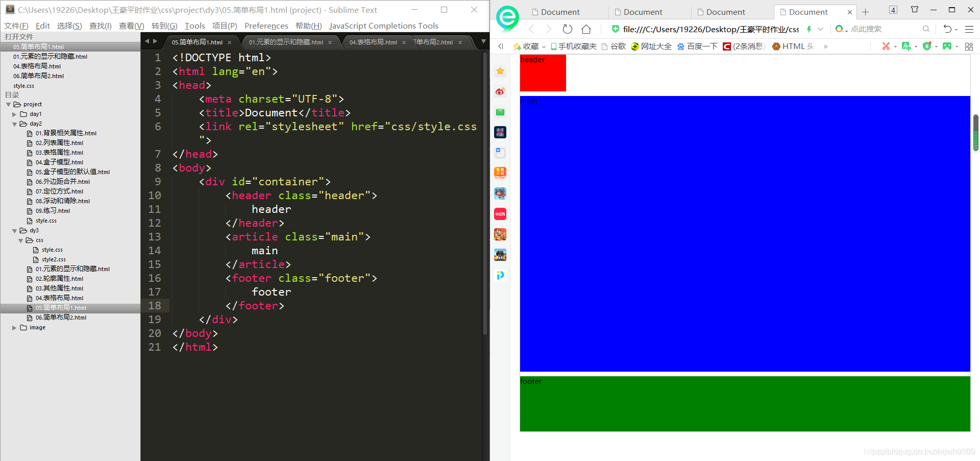
Task: Open the 文件(F) menu
Action: [16, 26]
